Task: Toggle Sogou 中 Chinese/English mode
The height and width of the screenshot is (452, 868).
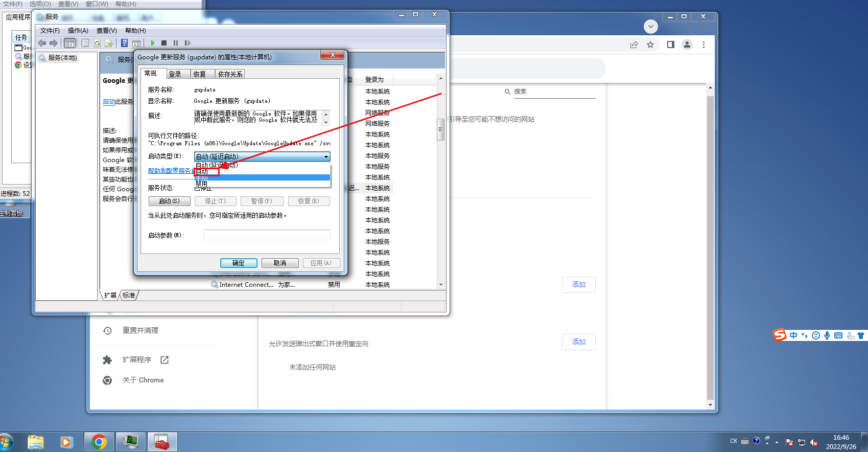Action: click(x=793, y=335)
